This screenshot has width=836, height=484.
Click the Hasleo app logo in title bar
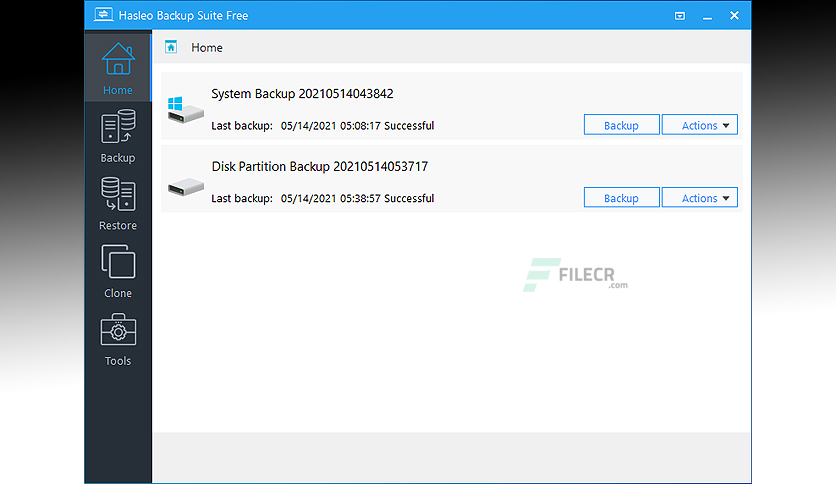(x=101, y=16)
